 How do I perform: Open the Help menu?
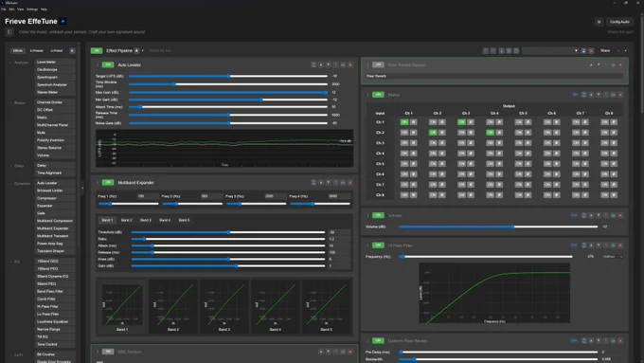click(44, 9)
